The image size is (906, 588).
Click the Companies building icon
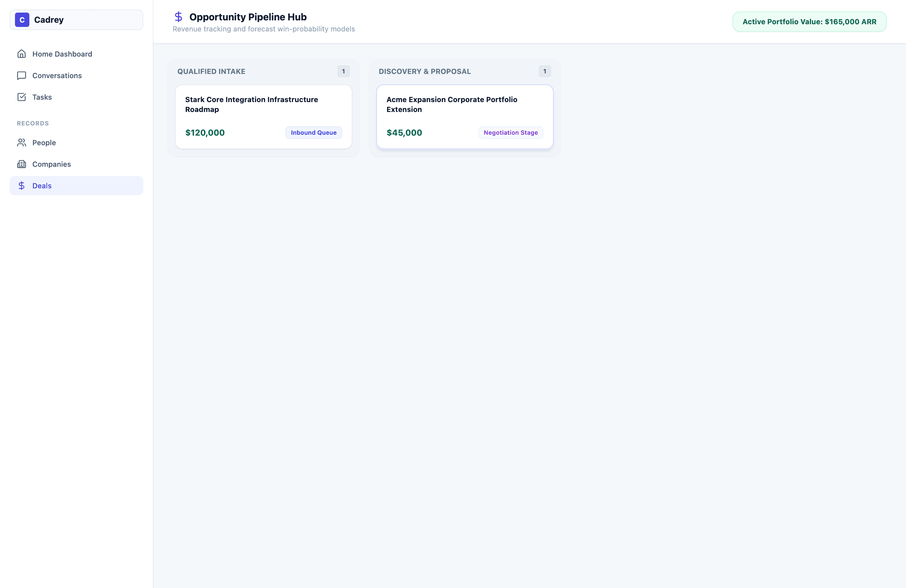[22, 164]
